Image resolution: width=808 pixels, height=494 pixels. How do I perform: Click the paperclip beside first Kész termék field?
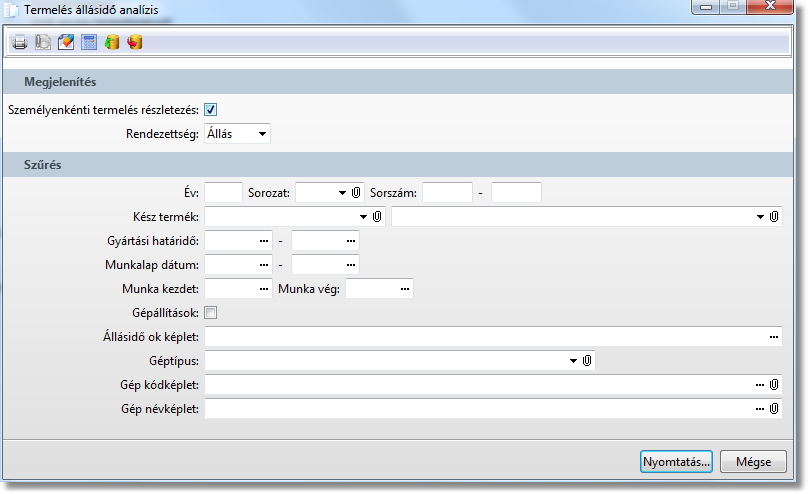pos(377,217)
